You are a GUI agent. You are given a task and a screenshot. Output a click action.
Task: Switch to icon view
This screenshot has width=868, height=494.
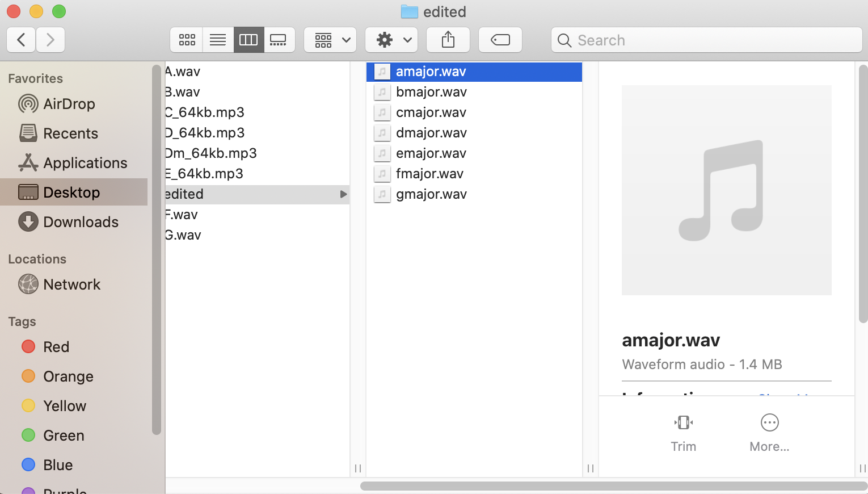(x=187, y=40)
